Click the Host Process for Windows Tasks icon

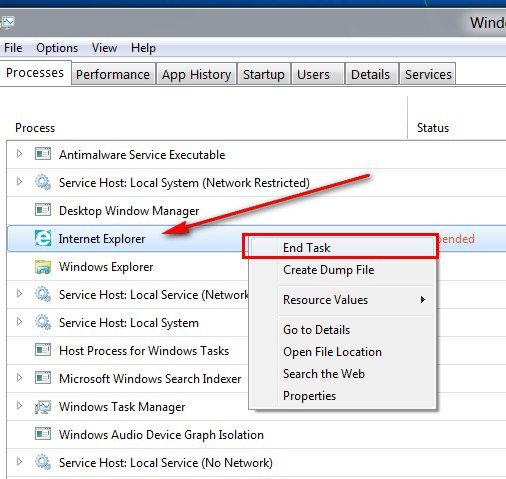pyautogui.click(x=43, y=350)
